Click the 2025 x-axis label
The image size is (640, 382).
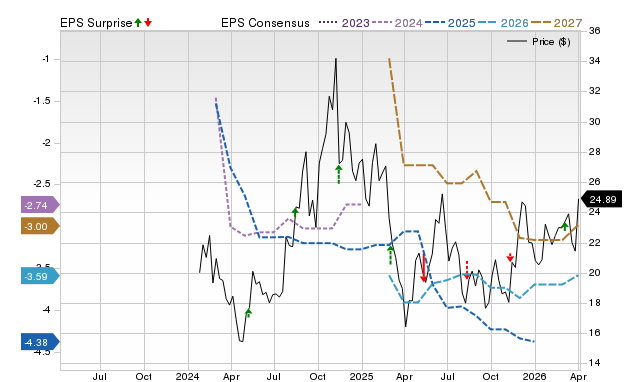(x=361, y=376)
